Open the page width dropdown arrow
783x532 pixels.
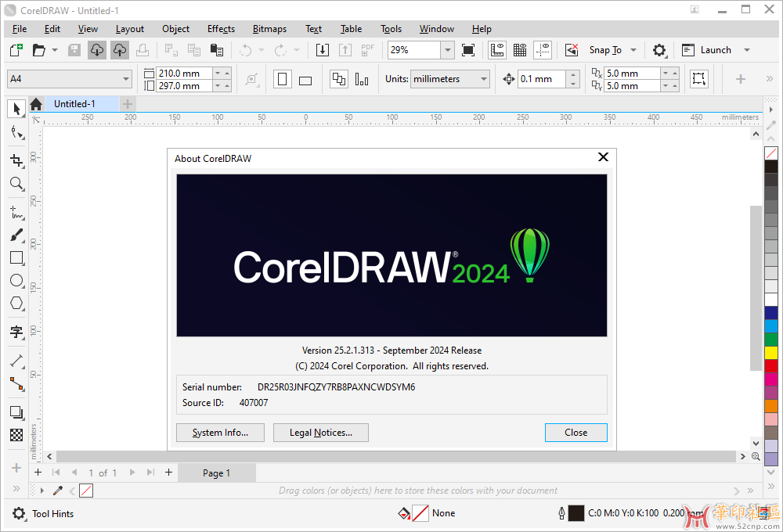(x=218, y=74)
